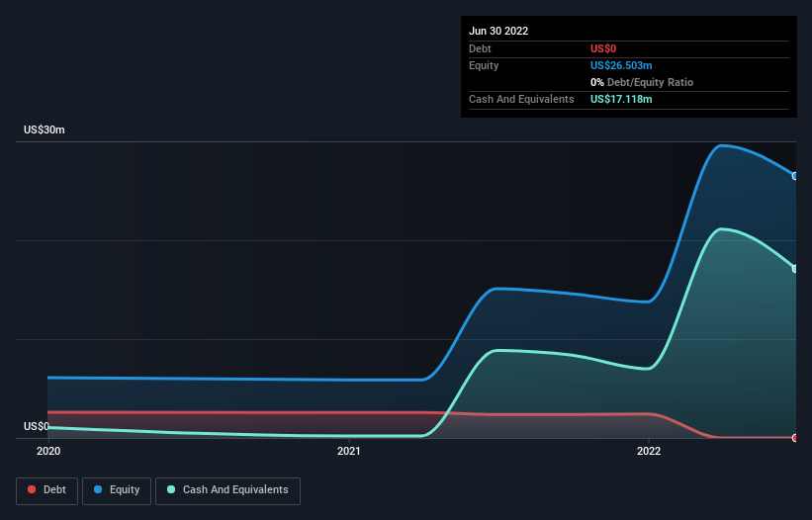Click the Jun 30 2022 tooltip date
Screen dimensions: 812x520
(x=498, y=31)
